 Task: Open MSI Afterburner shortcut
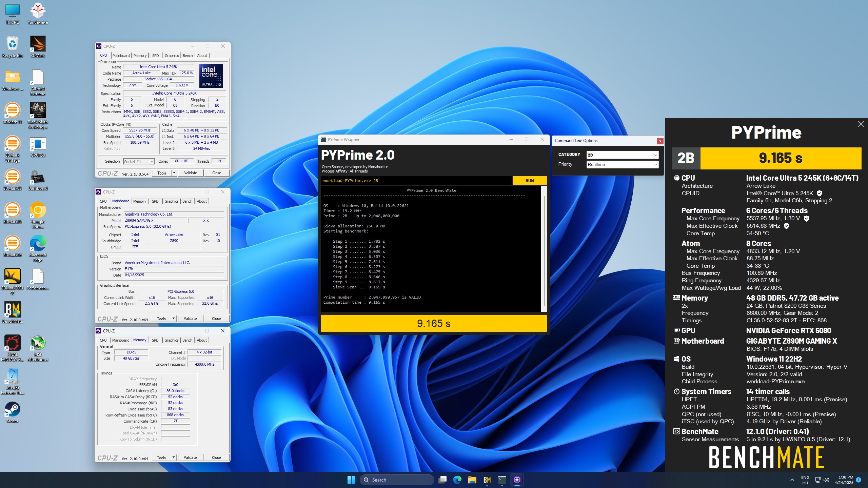(38, 348)
